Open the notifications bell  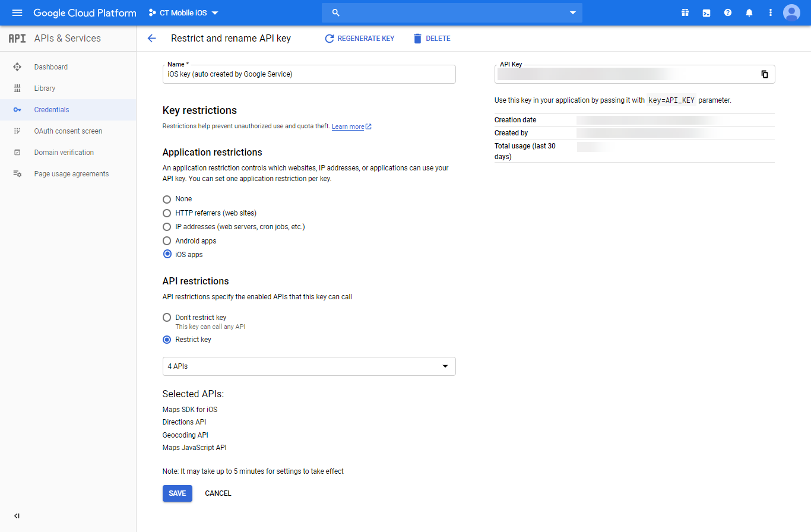click(x=749, y=12)
